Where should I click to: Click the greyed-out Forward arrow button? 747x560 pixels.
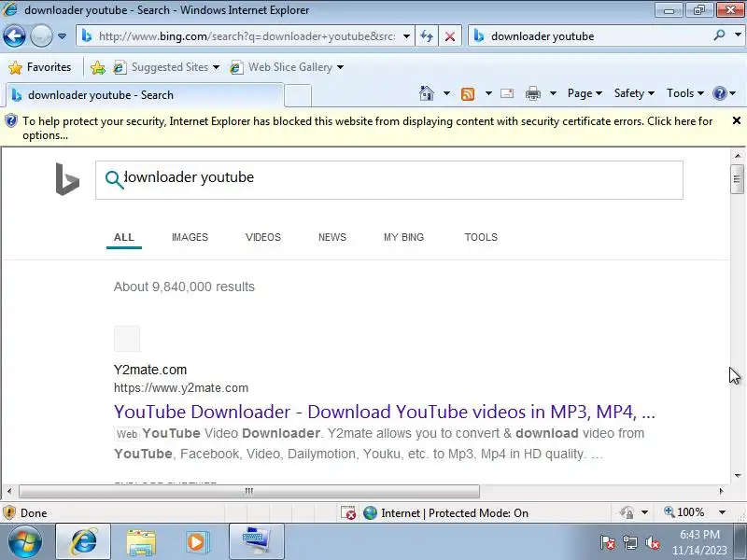(41, 35)
